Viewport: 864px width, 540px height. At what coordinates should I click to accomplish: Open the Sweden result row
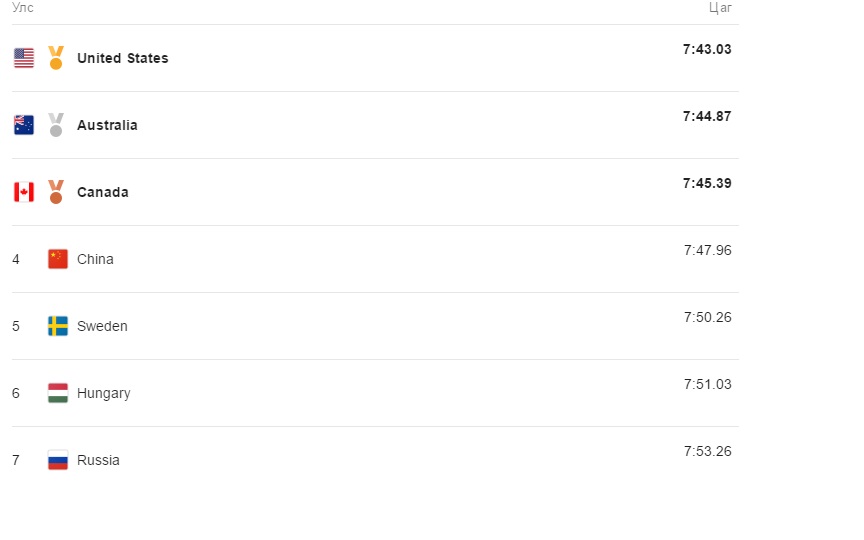click(375, 326)
